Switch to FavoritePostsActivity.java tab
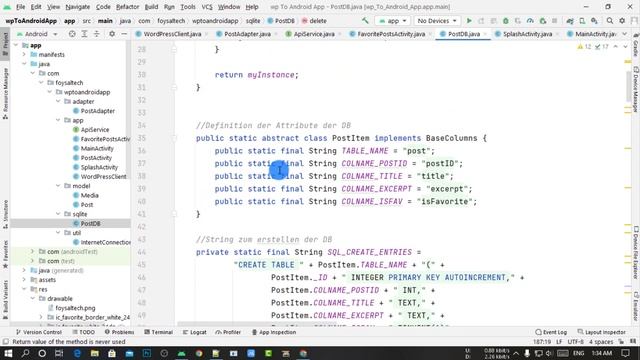This screenshot has height=360, width=640. click(x=391, y=34)
